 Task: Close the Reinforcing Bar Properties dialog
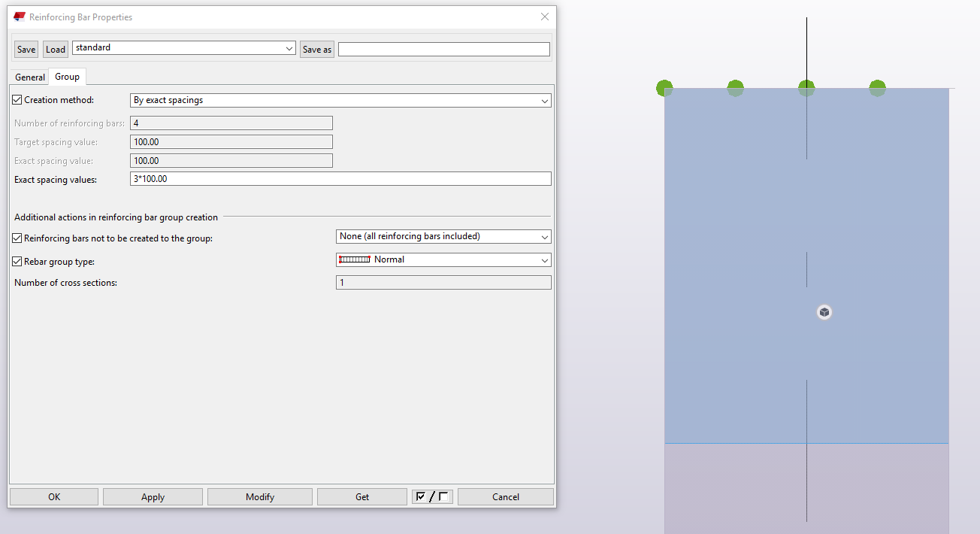tap(545, 17)
